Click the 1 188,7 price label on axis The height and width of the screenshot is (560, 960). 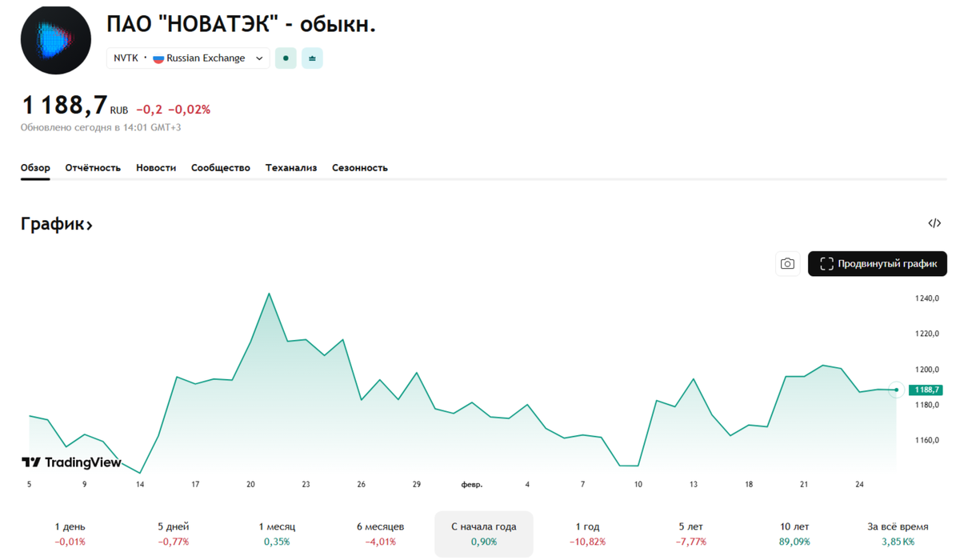coord(926,390)
